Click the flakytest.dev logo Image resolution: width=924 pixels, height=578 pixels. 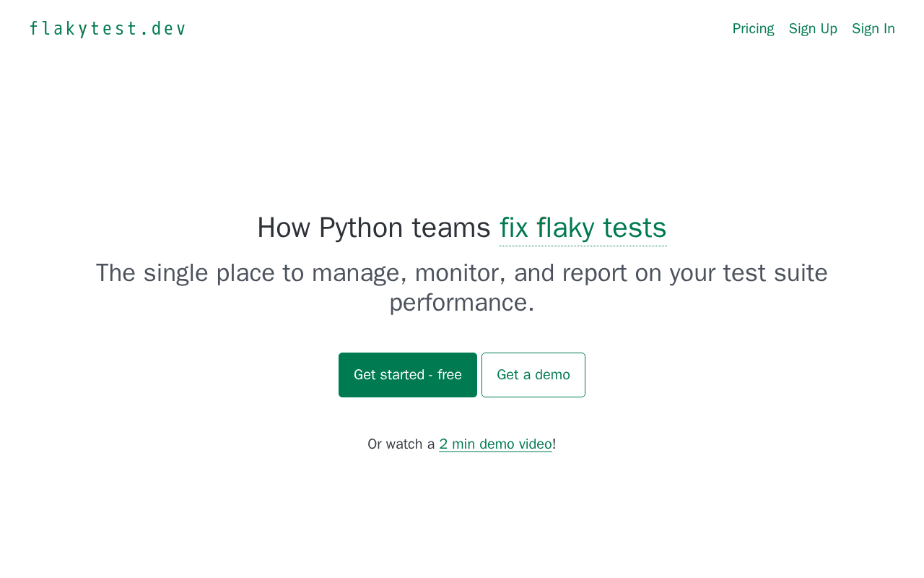coord(108,29)
